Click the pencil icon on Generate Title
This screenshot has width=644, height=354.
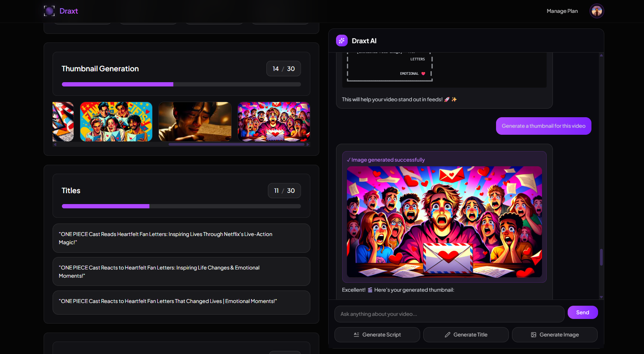pyautogui.click(x=447, y=335)
